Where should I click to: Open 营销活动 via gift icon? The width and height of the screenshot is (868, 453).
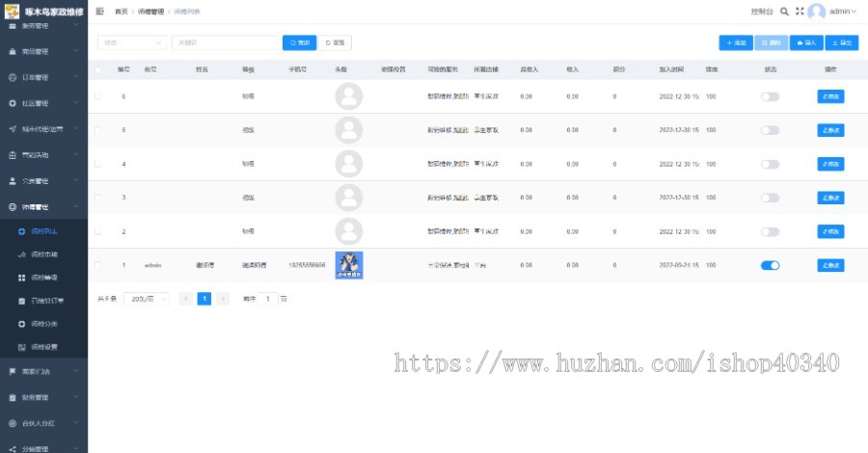tap(13, 155)
